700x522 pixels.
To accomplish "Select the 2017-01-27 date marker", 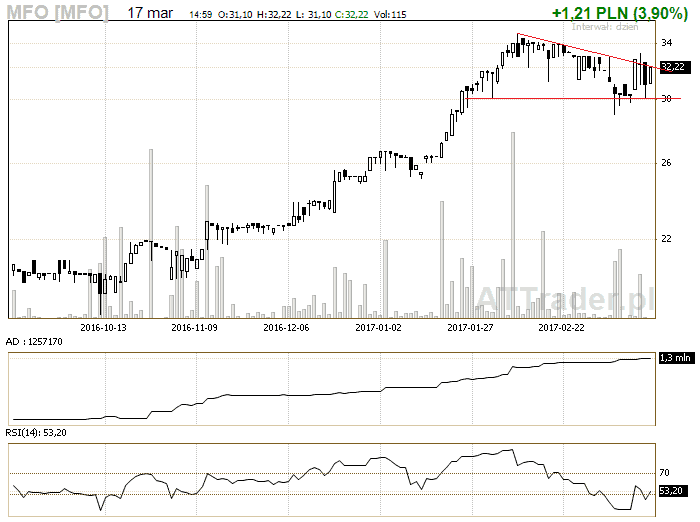I will coord(470,326).
